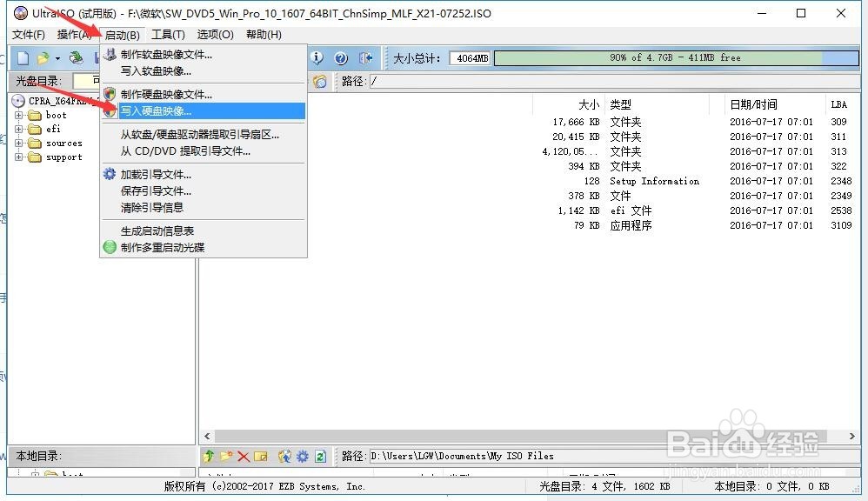Click the New folder icon in local toolbar
Screen dimensions: 868x501
(x=226, y=456)
